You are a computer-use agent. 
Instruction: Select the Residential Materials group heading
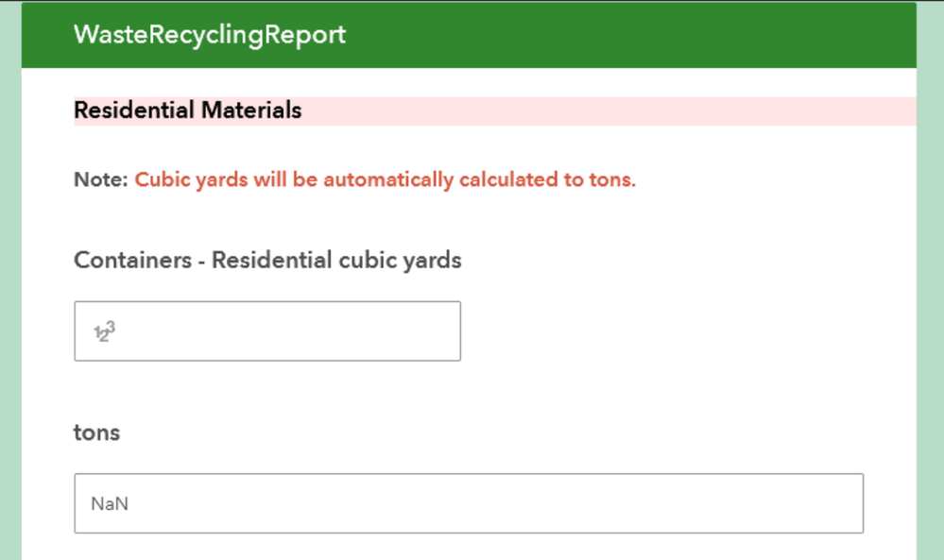[188, 110]
